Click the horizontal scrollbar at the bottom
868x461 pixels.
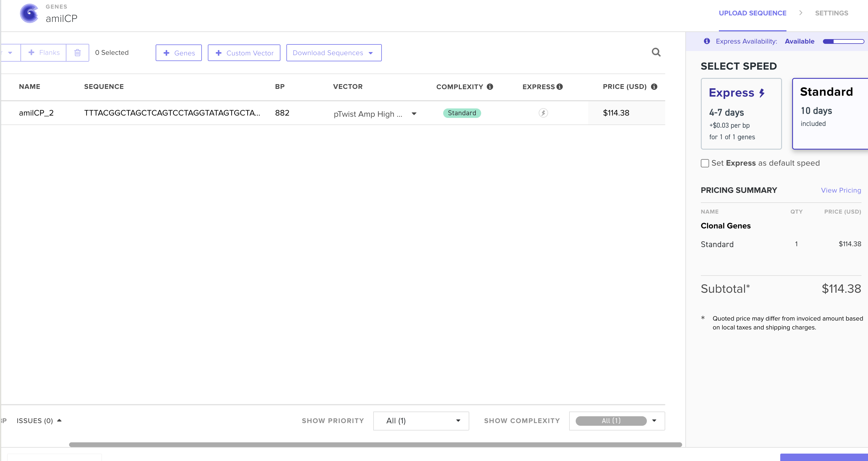pyautogui.click(x=337, y=444)
